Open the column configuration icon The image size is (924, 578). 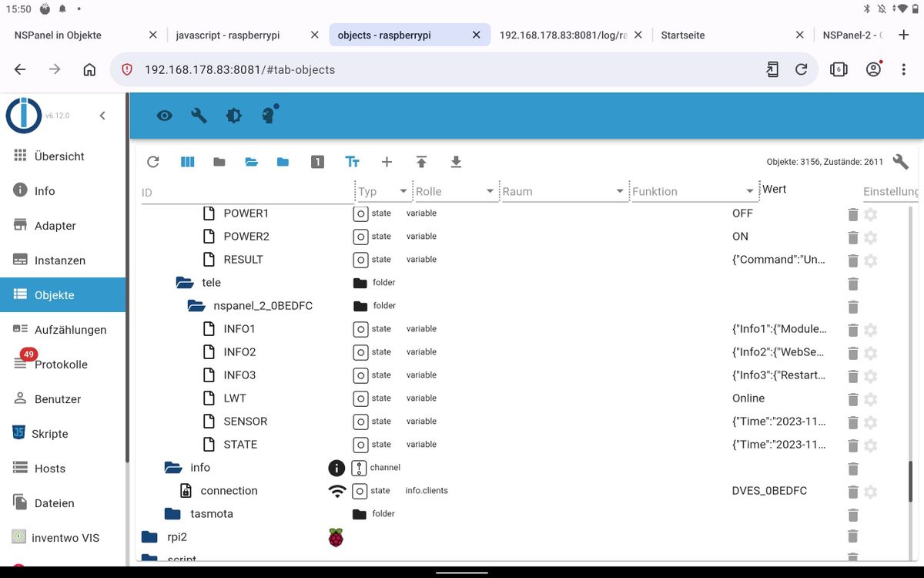pos(188,162)
